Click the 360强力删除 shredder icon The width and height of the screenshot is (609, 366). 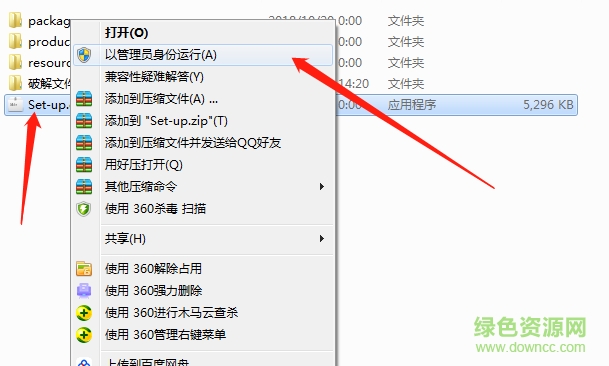(x=84, y=291)
